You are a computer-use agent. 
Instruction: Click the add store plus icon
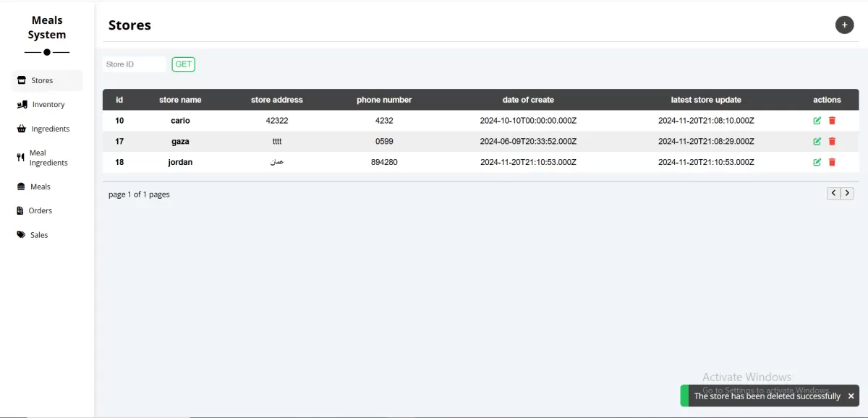click(x=844, y=25)
